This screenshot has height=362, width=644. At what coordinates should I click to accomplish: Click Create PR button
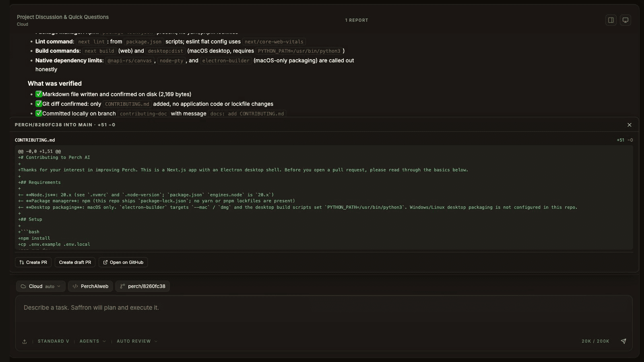coord(33,262)
